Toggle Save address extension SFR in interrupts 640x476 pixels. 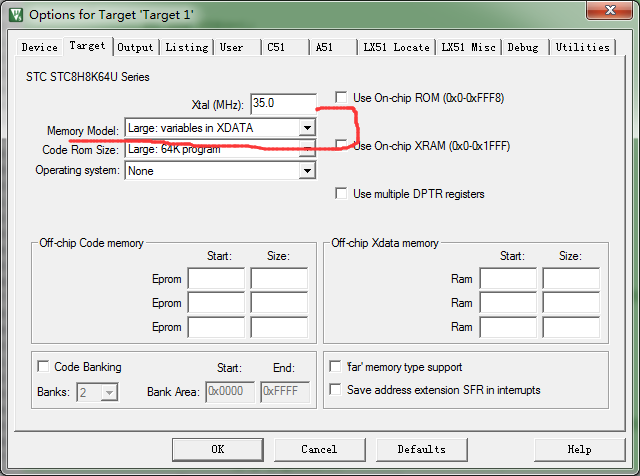[335, 389]
